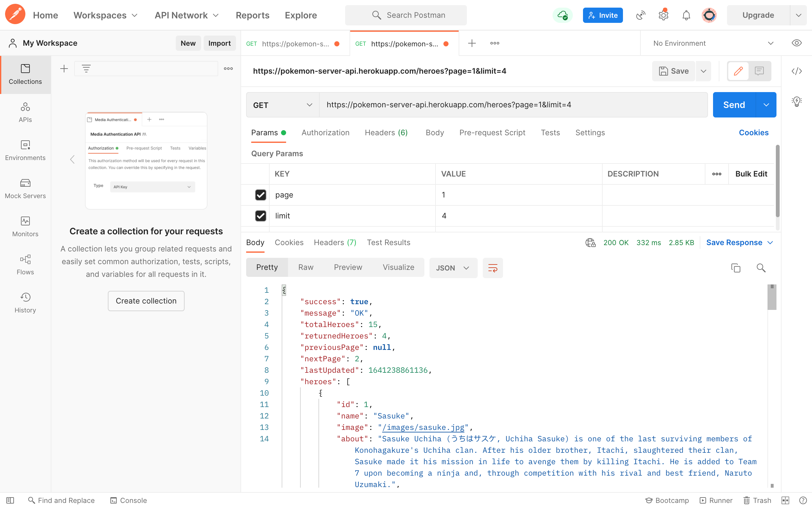Expand the Send options arrow
Screen dimensions: 812x508
766,105
